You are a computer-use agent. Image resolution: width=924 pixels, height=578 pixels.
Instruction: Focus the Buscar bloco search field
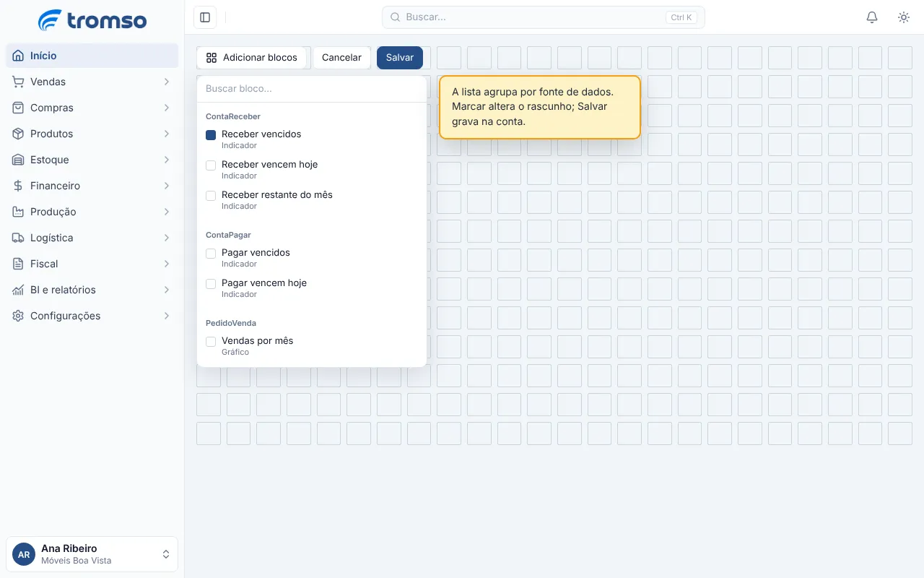click(312, 89)
